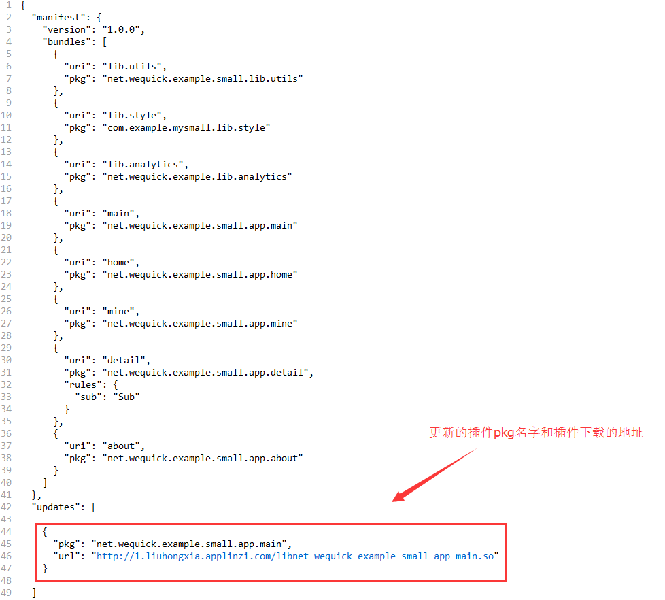665x600 pixels.
Task: Select the pkg value inside updates block
Action: (189, 544)
